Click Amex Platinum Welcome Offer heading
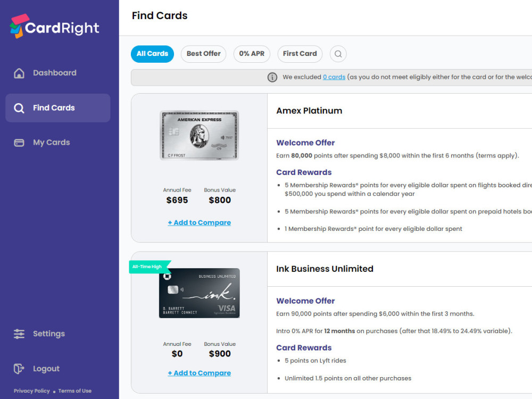The height and width of the screenshot is (399, 532). [305, 143]
